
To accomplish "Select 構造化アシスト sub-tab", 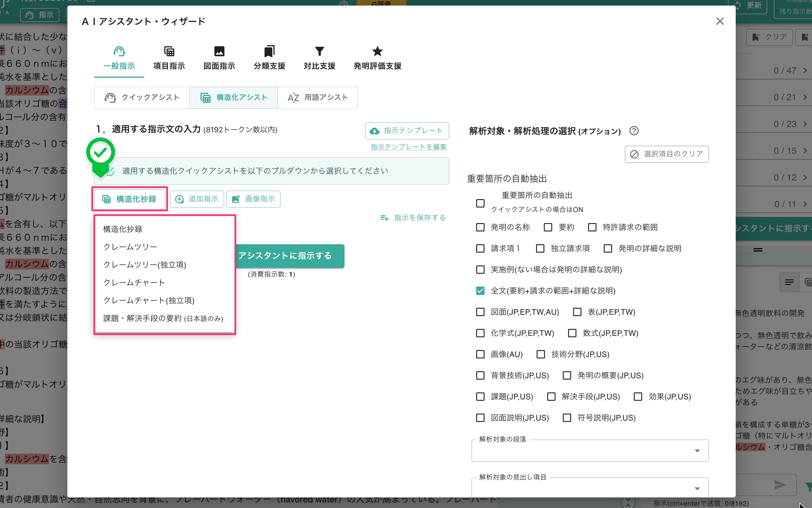I will pos(234,97).
